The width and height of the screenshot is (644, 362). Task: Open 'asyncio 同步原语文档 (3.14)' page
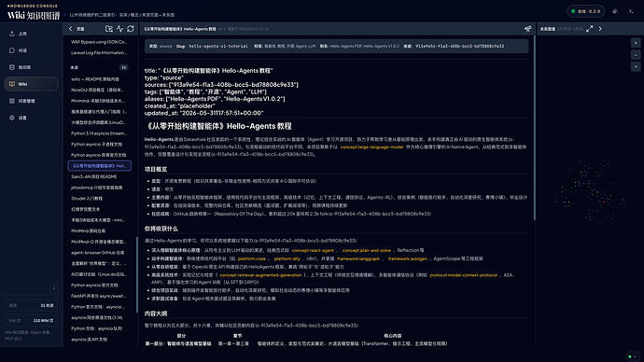click(x=99, y=317)
